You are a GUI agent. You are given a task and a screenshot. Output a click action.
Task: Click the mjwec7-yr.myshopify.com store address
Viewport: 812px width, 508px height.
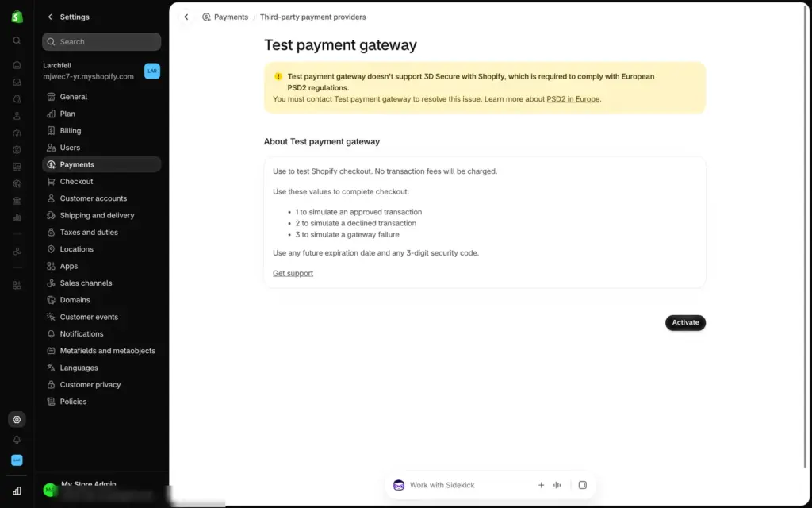89,76
